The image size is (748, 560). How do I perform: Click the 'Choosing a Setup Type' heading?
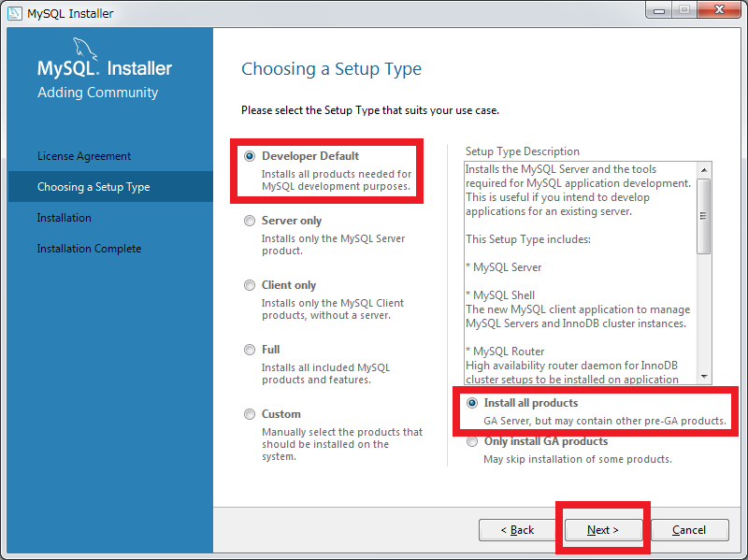332,69
